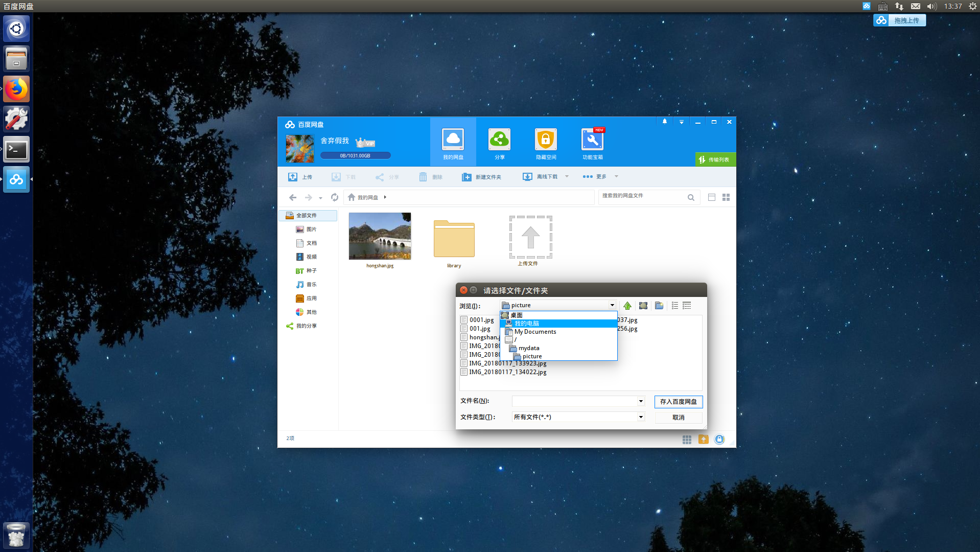Click the user avatar picture
980x552 pixels.
[300, 148]
